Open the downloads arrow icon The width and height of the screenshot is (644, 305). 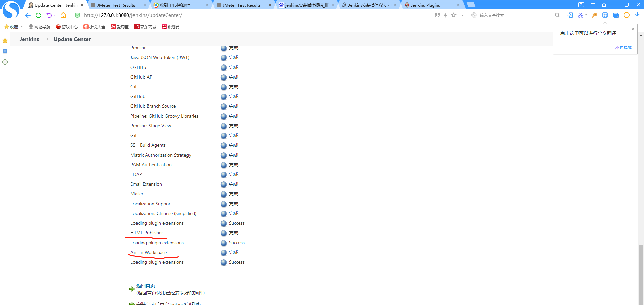click(x=637, y=15)
